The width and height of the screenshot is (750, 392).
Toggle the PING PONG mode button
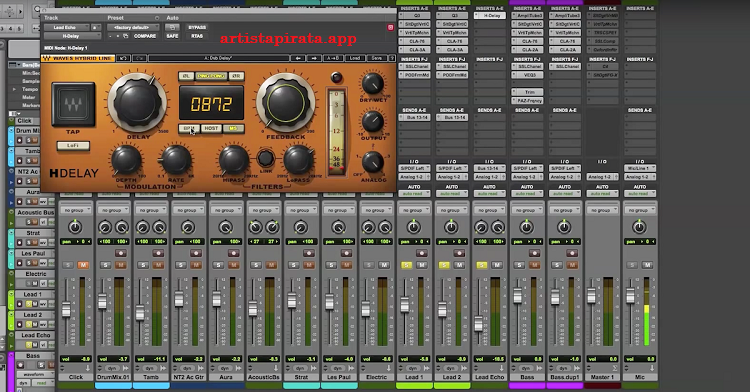point(211,76)
